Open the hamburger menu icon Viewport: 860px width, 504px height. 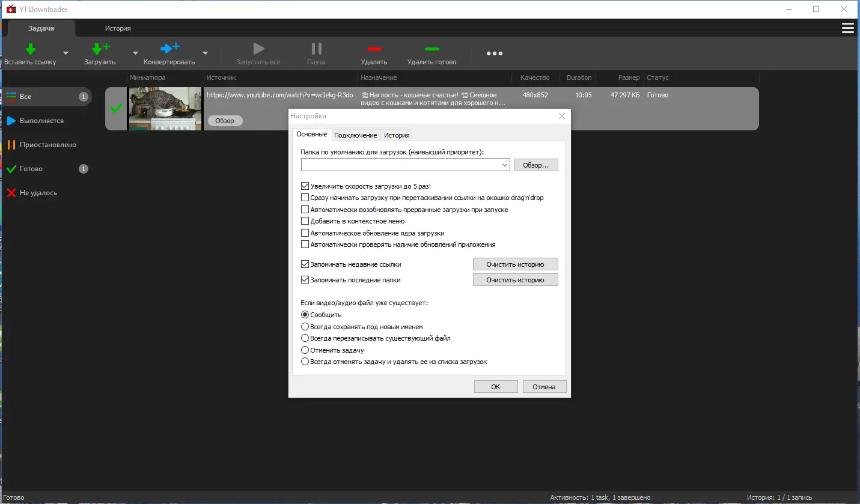[847, 28]
